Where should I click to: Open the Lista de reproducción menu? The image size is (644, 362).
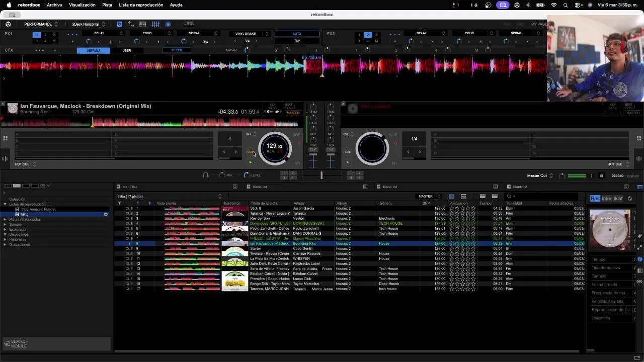click(141, 5)
